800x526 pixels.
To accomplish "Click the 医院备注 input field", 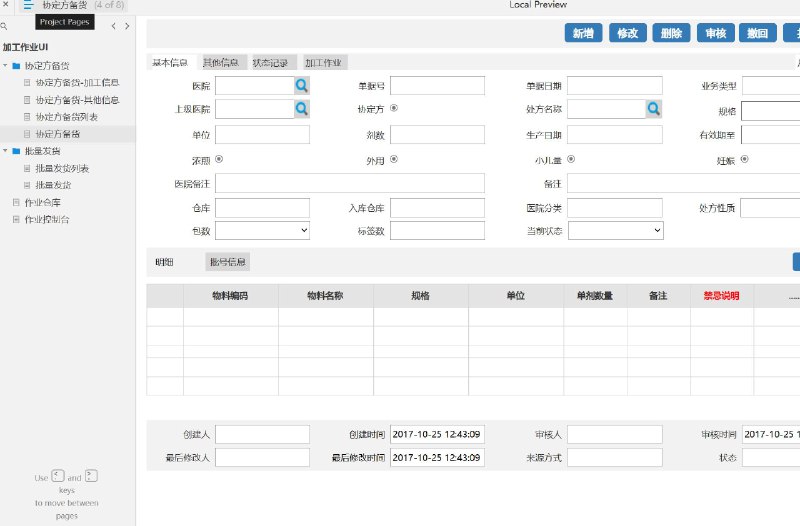I will pyautogui.click(x=350, y=183).
